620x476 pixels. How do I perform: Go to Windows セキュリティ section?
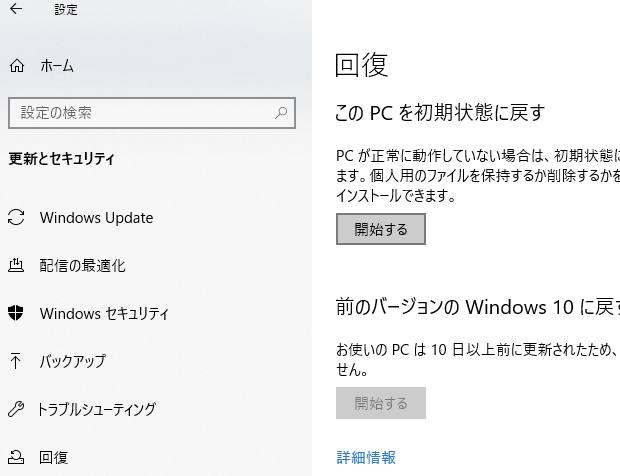tap(104, 313)
